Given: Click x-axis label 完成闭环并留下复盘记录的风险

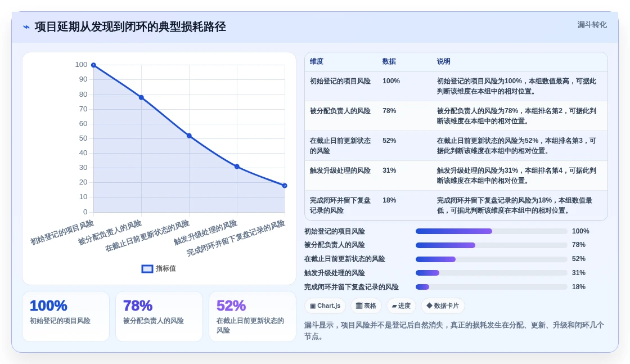Looking at the screenshot, I should click(x=236, y=238).
